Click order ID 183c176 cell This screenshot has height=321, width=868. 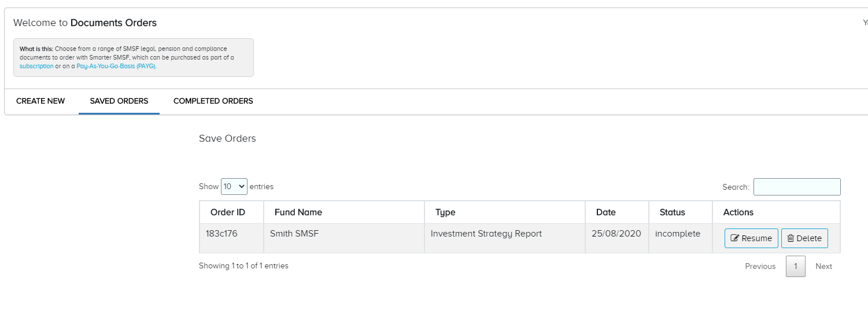(x=221, y=234)
